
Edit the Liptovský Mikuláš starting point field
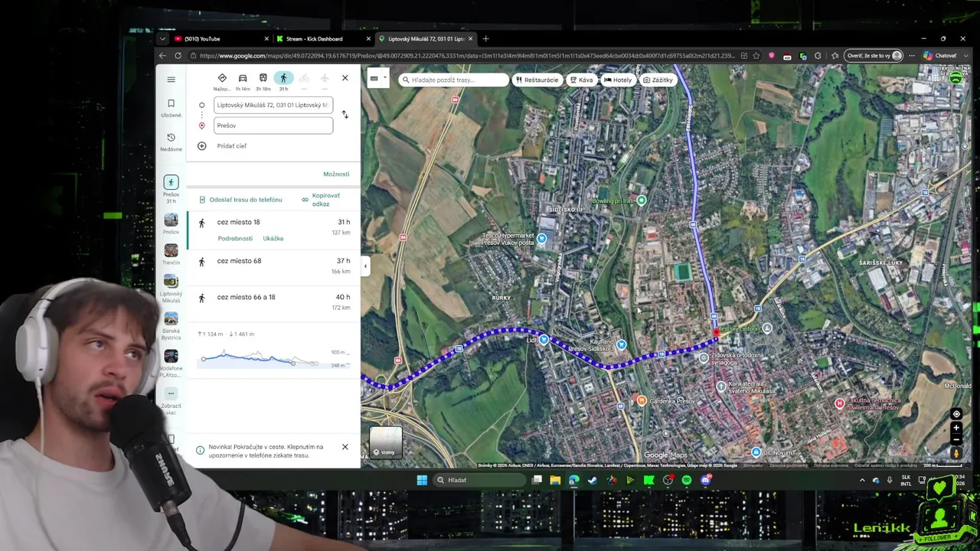[273, 105]
